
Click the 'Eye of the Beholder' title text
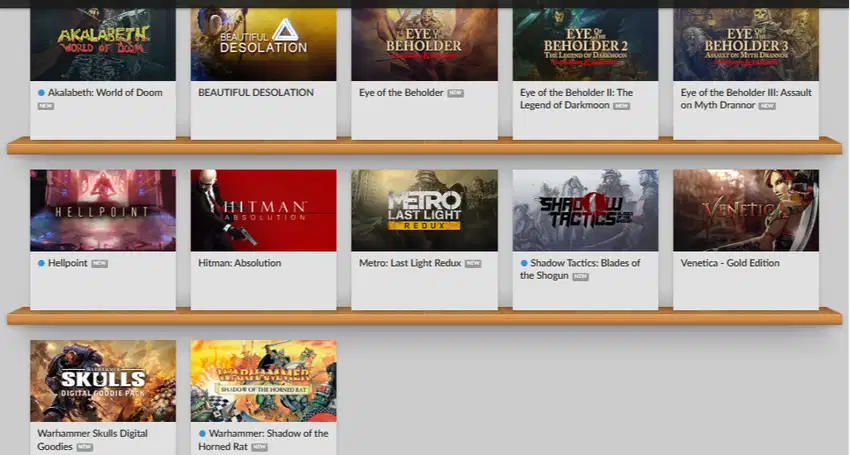pos(401,93)
